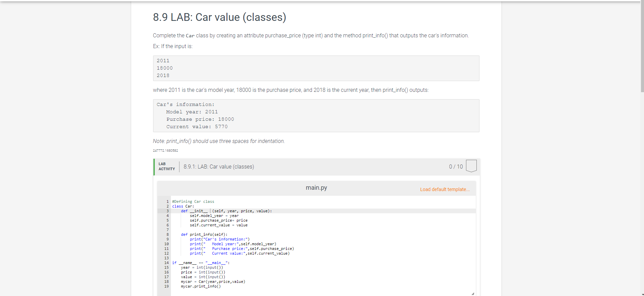Click the editor resize handle at bottom-right corner
This screenshot has height=296, width=644.
pos(473,294)
